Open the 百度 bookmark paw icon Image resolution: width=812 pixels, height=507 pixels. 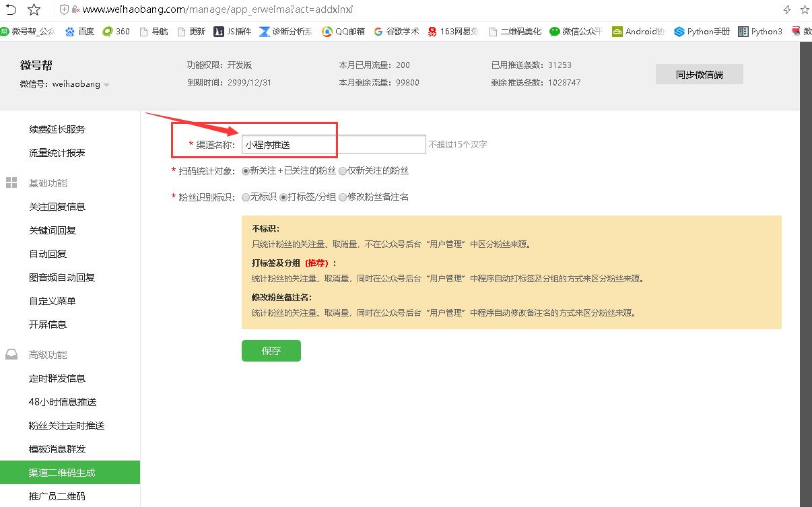(70, 32)
